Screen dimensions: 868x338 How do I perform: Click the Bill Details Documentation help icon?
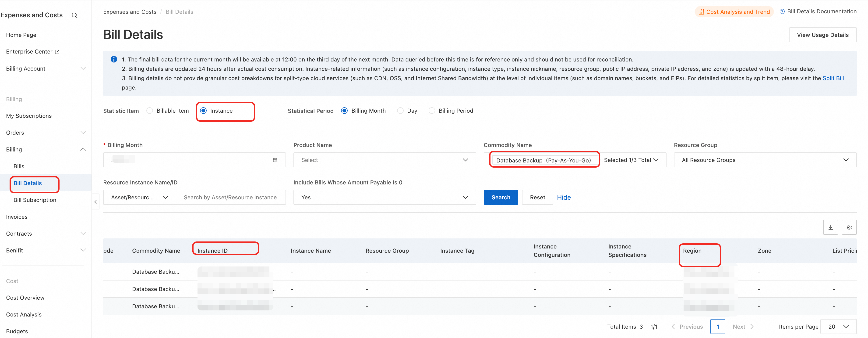pos(782,11)
